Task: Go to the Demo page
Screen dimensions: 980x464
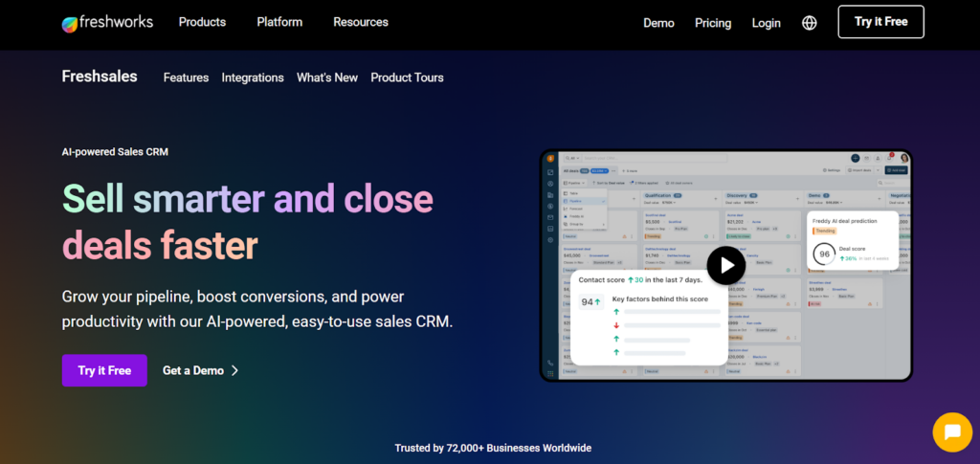Action: click(658, 23)
